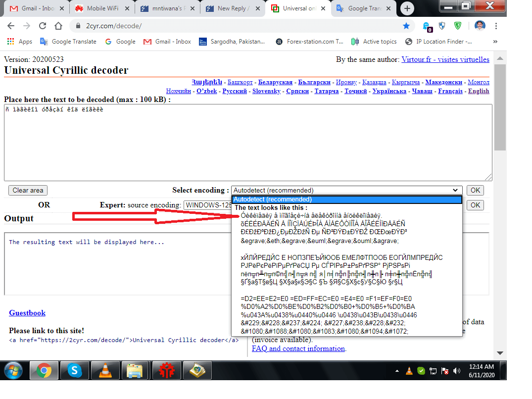
Task: Click the browser forward arrow
Action: pos(27,26)
